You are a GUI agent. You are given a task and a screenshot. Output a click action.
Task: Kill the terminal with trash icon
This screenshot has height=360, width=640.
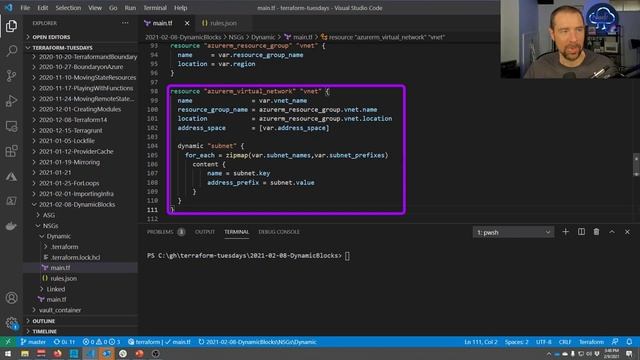point(596,232)
